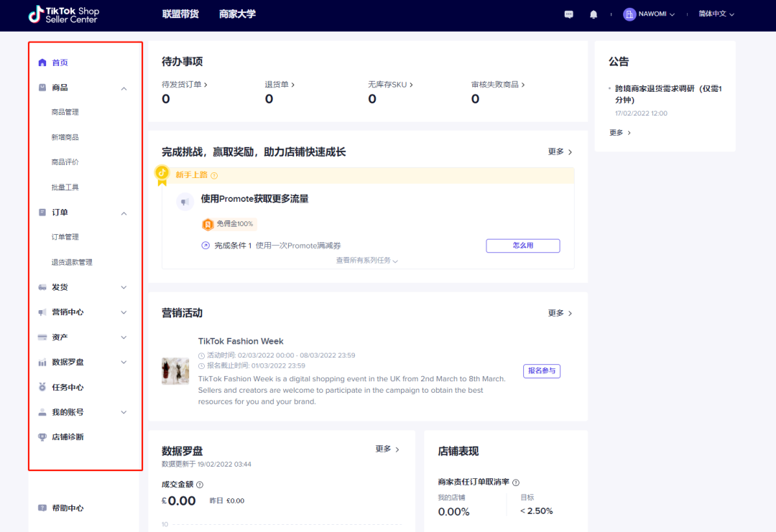The width and height of the screenshot is (776, 532).
Task: Open 任务中心 in the sidebar
Action: [68, 387]
